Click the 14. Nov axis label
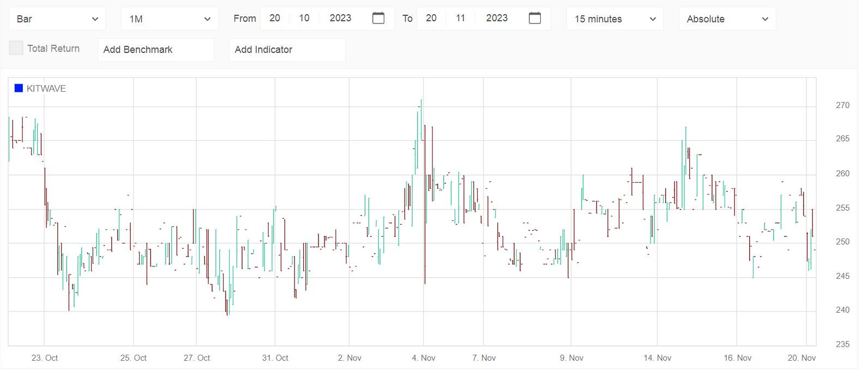This screenshot has width=868, height=376. (x=658, y=358)
